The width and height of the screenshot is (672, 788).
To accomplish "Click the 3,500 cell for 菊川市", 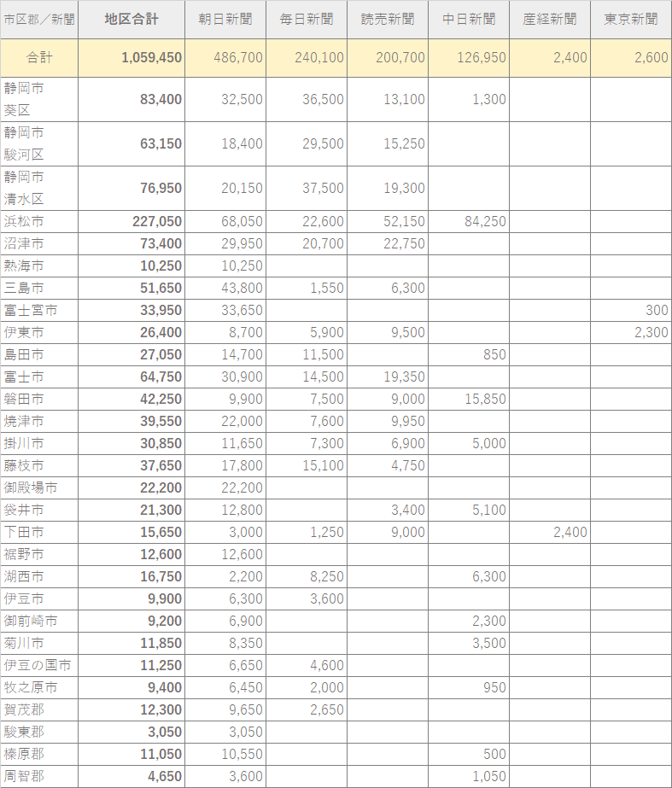I will (x=469, y=643).
